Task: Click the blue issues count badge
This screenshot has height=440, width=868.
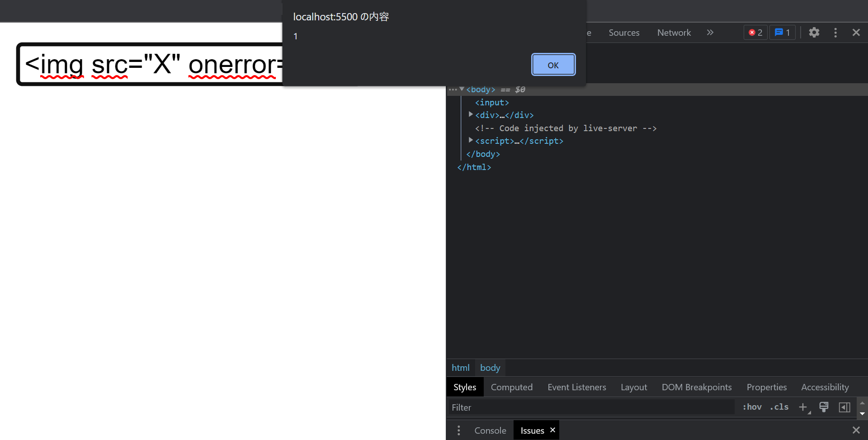Action: pyautogui.click(x=783, y=33)
